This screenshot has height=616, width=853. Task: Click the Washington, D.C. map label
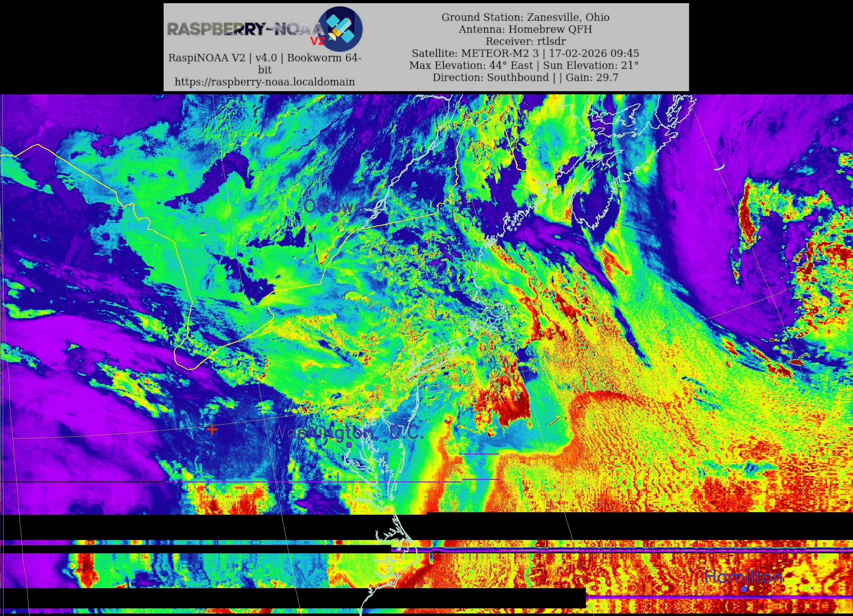(x=348, y=432)
